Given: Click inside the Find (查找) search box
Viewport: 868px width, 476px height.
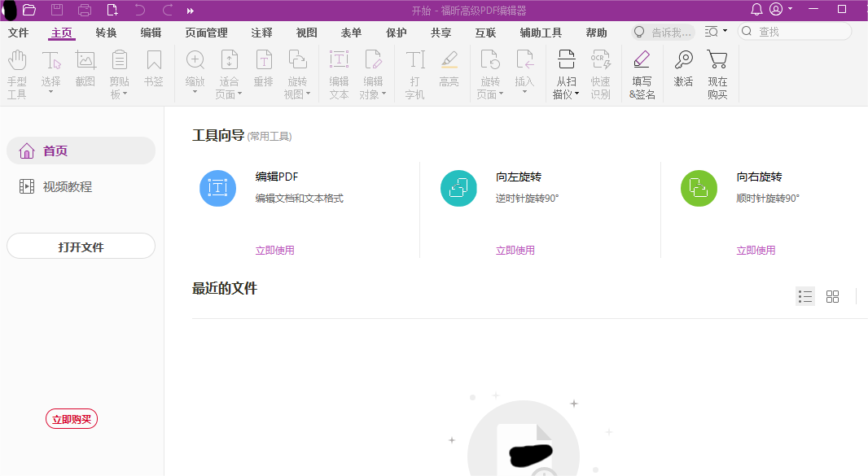Looking at the screenshot, I should [x=794, y=31].
